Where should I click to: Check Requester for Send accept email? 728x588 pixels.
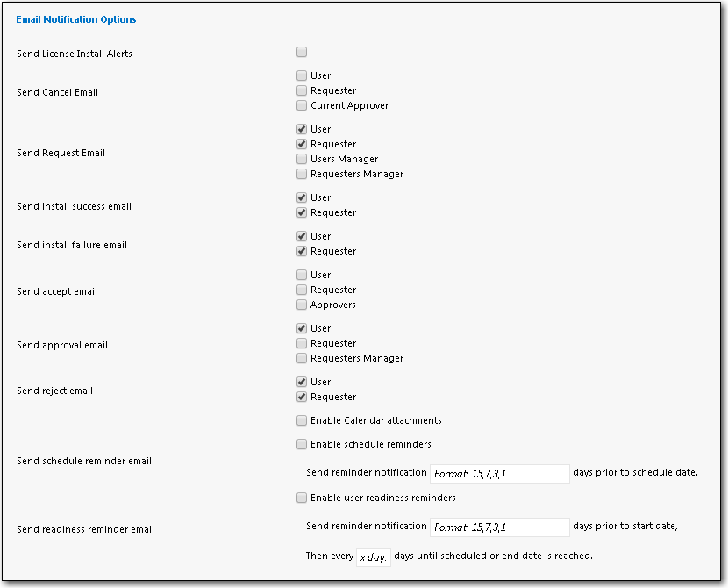(x=302, y=290)
